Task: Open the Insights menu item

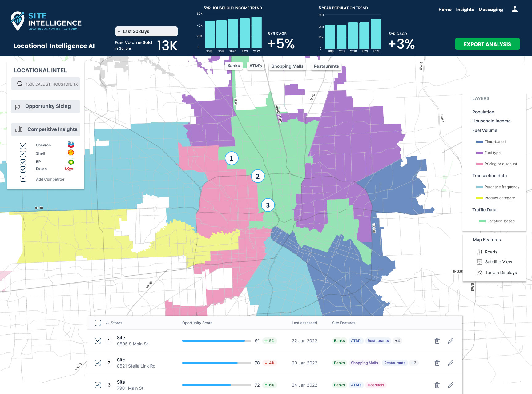Action: tap(465, 10)
